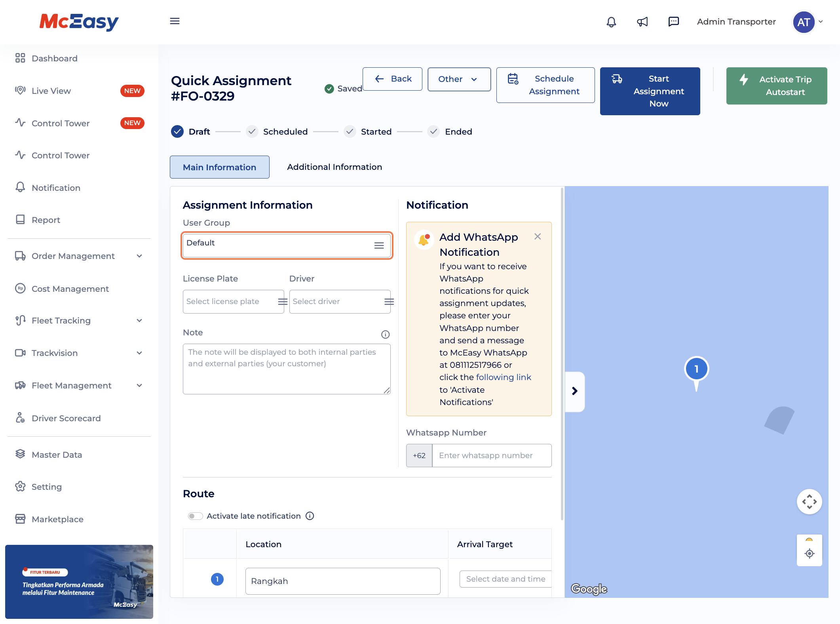Viewport: 840px width, 624px height.
Task: Click the hamburger menu icon
Action: pyautogui.click(x=175, y=21)
